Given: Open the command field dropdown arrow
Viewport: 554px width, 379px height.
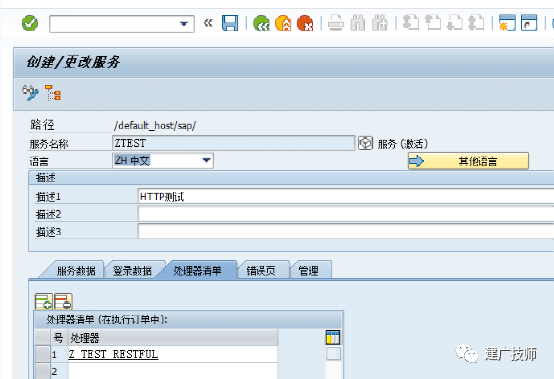Looking at the screenshot, I should click(184, 24).
